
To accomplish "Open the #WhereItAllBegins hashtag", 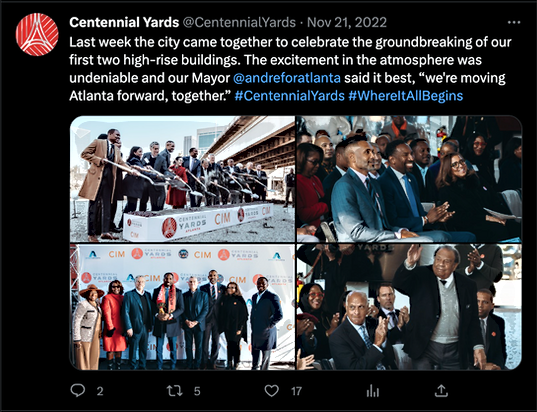I will [405, 96].
